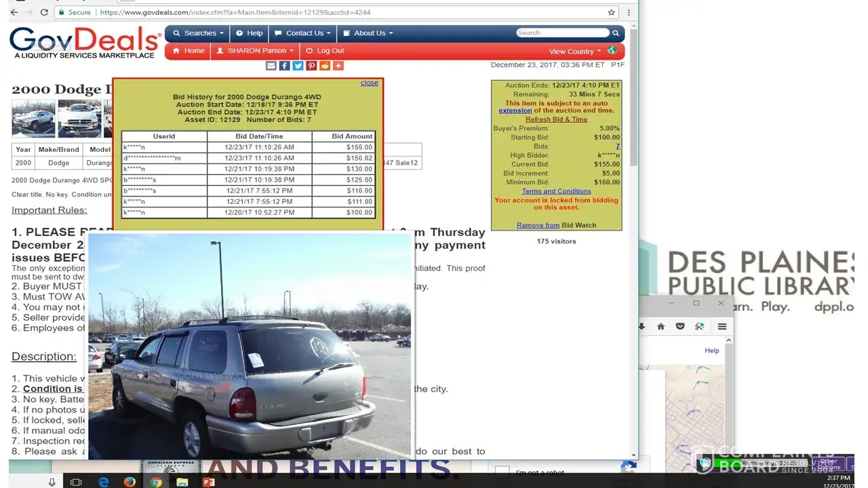Share the listing on Reddit
868x488 pixels.
(x=325, y=66)
